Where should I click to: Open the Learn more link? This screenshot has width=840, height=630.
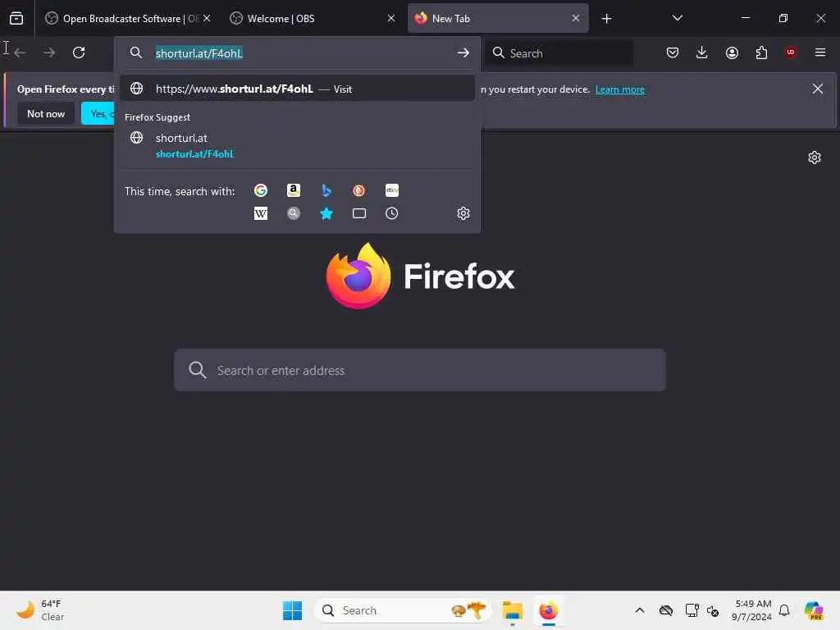(x=620, y=89)
